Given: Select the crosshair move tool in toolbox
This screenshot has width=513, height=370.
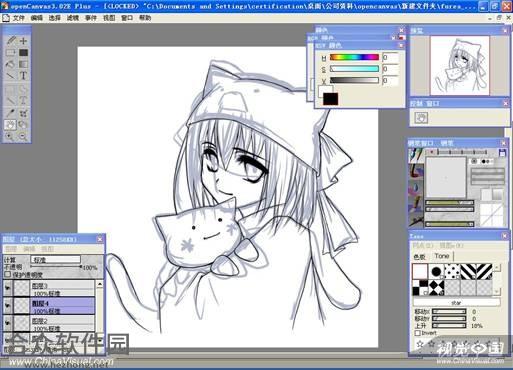Looking at the screenshot, I should pyautogui.click(x=23, y=41).
